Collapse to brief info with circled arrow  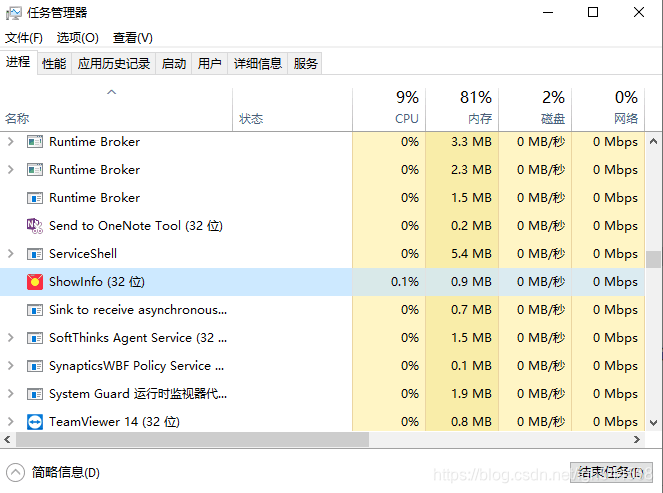[16, 472]
